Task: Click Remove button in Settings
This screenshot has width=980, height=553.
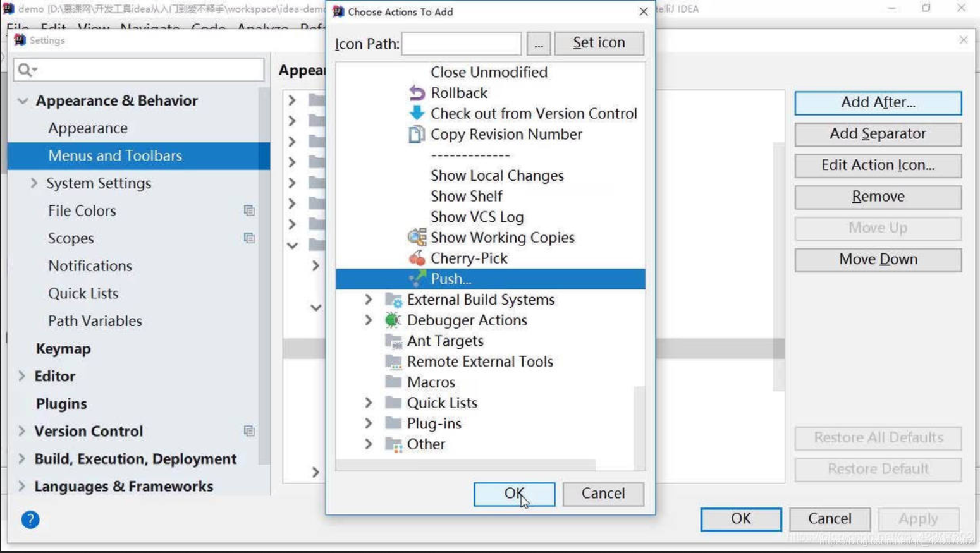Action: click(x=878, y=197)
